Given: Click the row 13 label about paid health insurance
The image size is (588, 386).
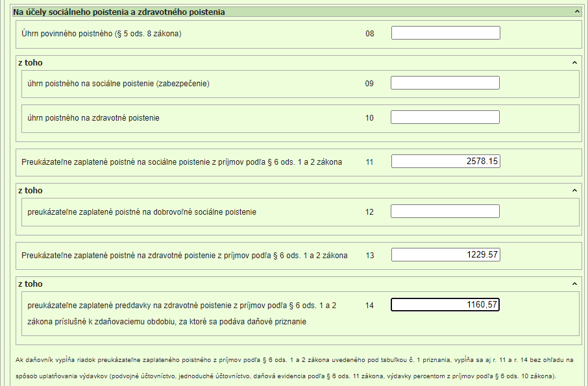Looking at the screenshot, I should pyautogui.click(x=184, y=256).
